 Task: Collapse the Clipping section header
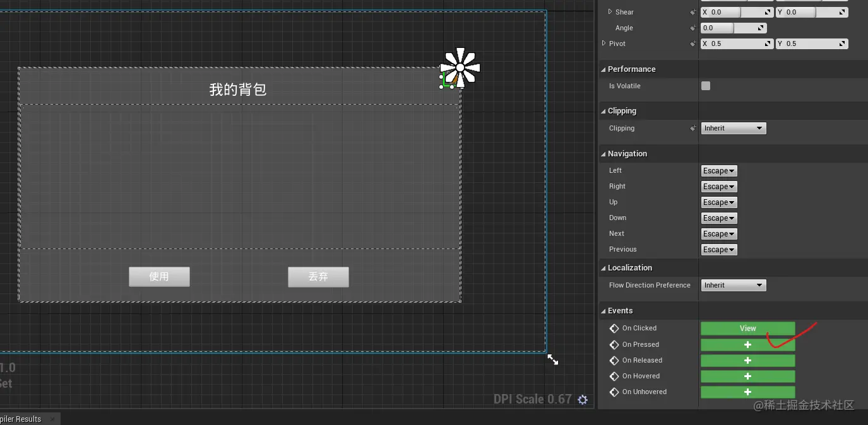coord(603,111)
